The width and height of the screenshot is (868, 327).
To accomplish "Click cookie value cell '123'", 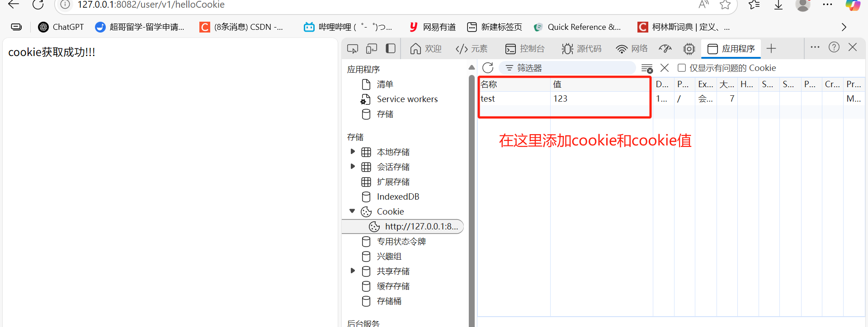I will tap(601, 98).
